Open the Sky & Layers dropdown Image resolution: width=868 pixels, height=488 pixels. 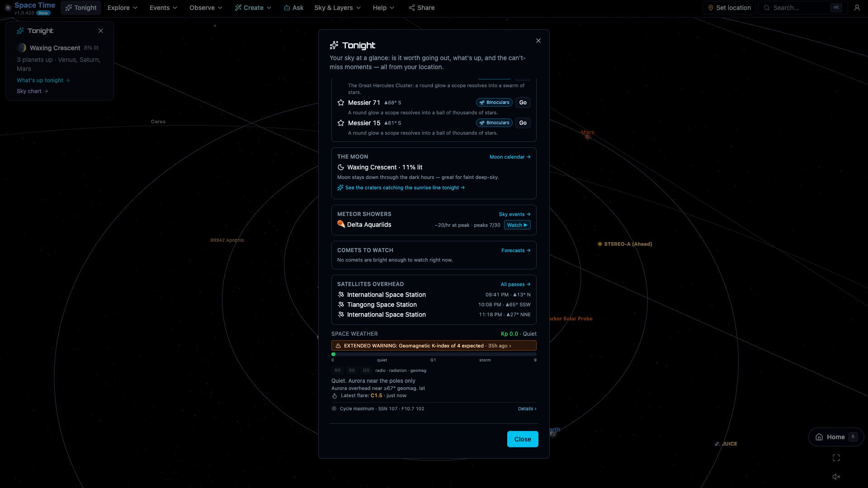point(337,8)
